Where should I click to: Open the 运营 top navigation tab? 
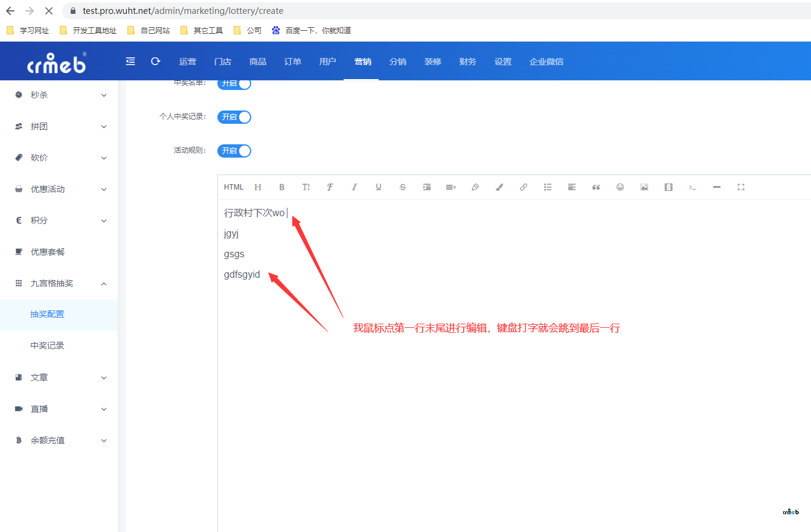click(x=188, y=62)
